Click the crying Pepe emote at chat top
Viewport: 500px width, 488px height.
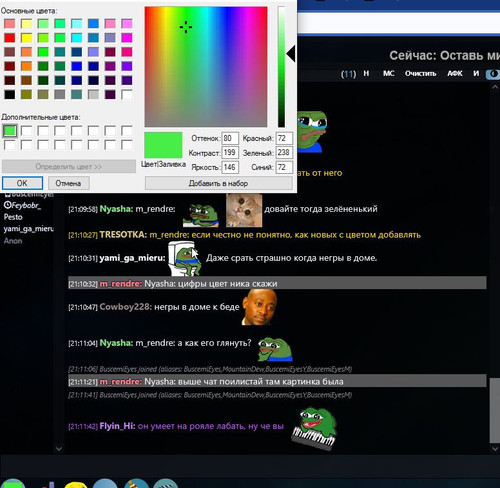coord(311,132)
